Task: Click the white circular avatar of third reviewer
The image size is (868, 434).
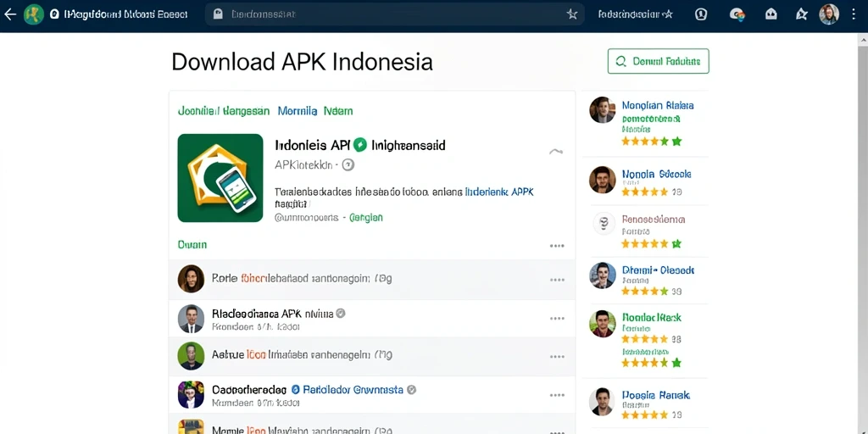Action: point(604,223)
